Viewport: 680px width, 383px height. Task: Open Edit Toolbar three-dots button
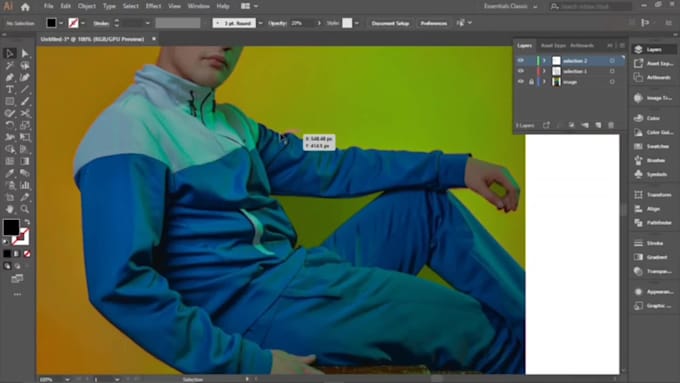coord(17,295)
